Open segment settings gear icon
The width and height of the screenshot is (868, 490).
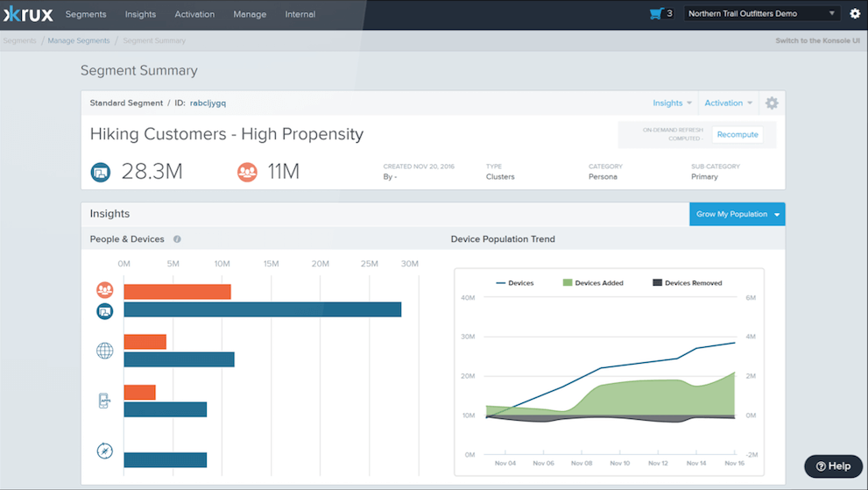[771, 103]
